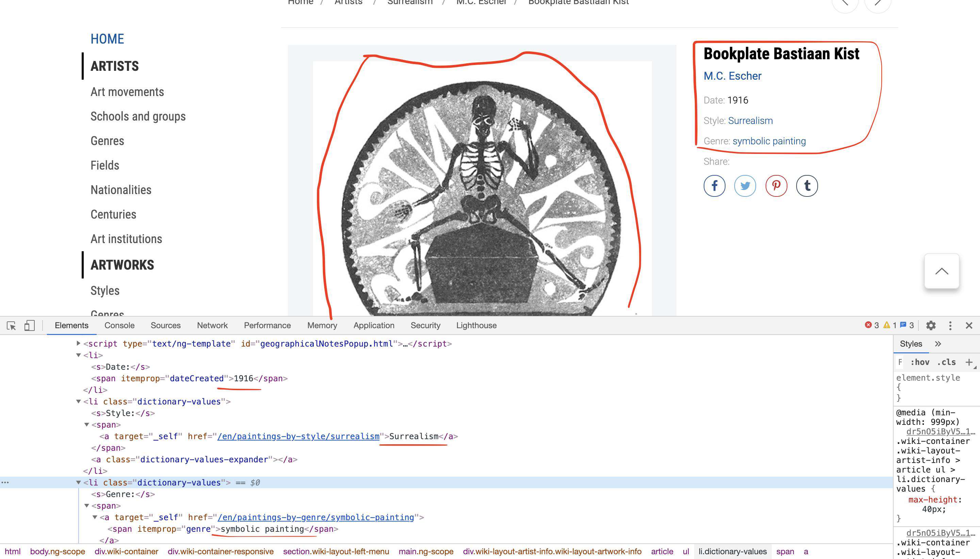Collapse the li node containing Date
Screen dimensions: 980x559
click(x=78, y=355)
